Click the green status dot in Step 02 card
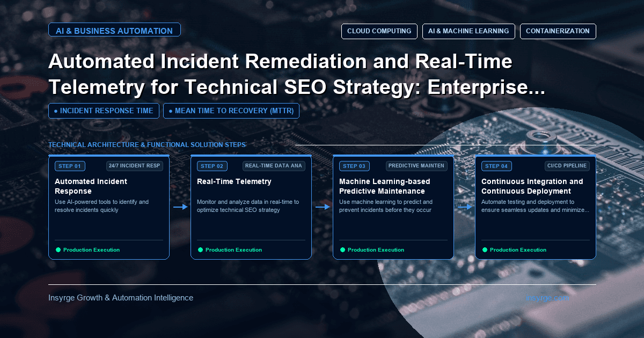 coord(200,250)
